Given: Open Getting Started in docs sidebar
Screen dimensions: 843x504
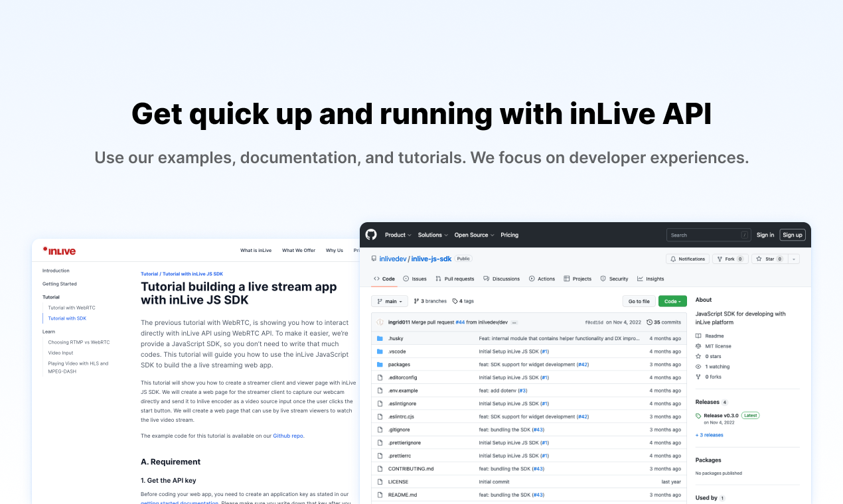Looking at the screenshot, I should point(60,284).
